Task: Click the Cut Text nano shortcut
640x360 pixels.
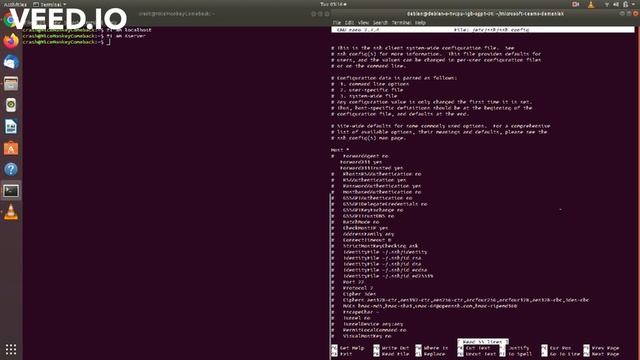Action: pyautogui.click(x=474, y=348)
